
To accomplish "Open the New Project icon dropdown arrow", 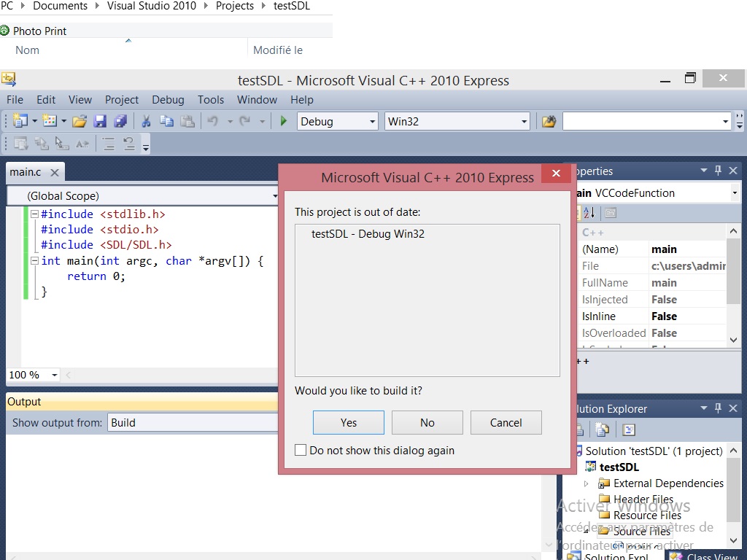I will pyautogui.click(x=34, y=122).
